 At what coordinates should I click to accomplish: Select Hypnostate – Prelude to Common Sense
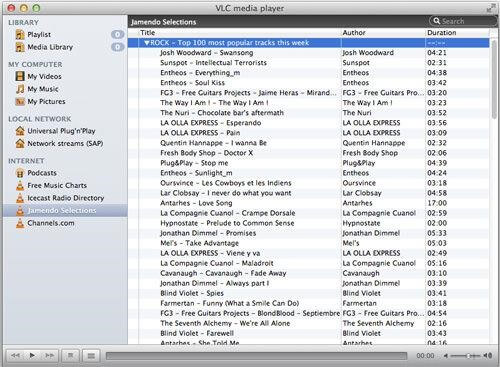tap(227, 223)
